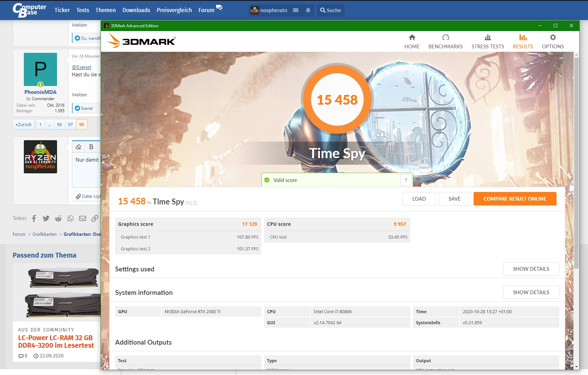Open the STRESS TESTS tab
Screen dimensions: 588x375
tap(487, 42)
